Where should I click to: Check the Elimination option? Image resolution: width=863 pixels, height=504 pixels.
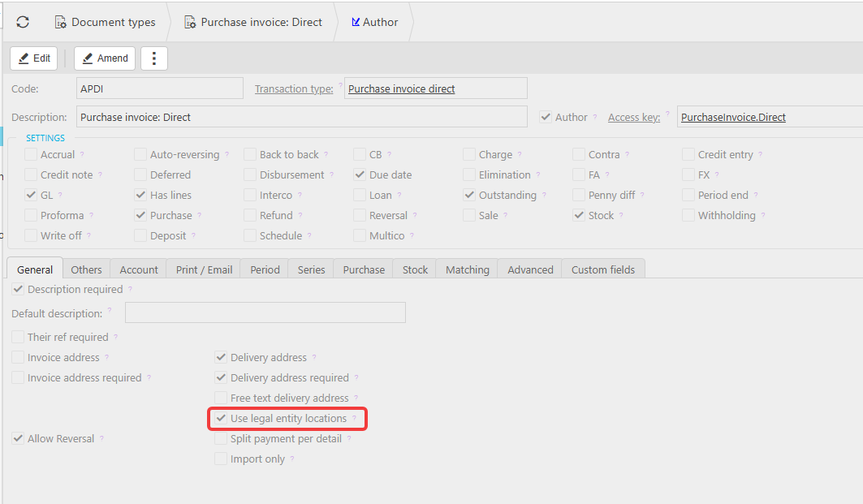coord(469,175)
